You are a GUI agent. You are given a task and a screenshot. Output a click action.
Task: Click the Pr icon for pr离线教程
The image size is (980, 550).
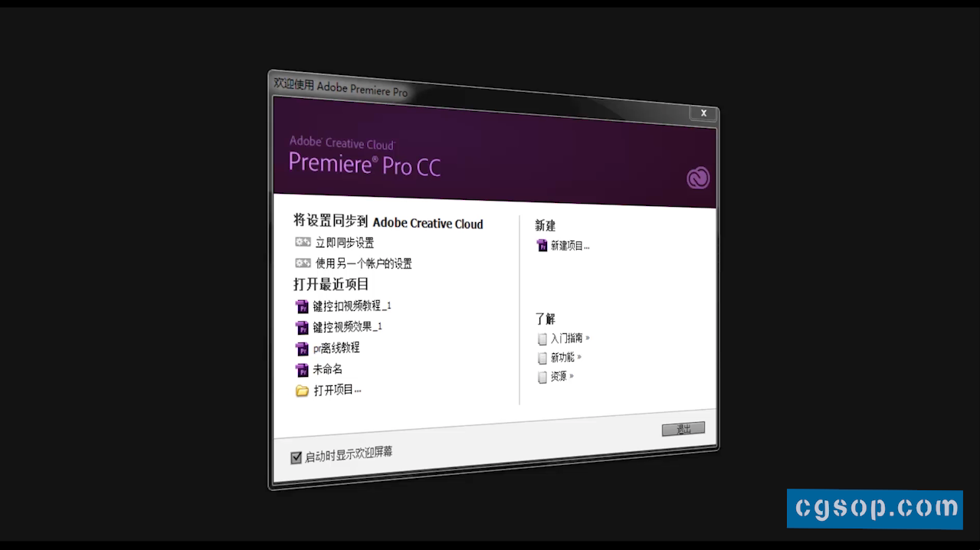pyautogui.click(x=302, y=349)
